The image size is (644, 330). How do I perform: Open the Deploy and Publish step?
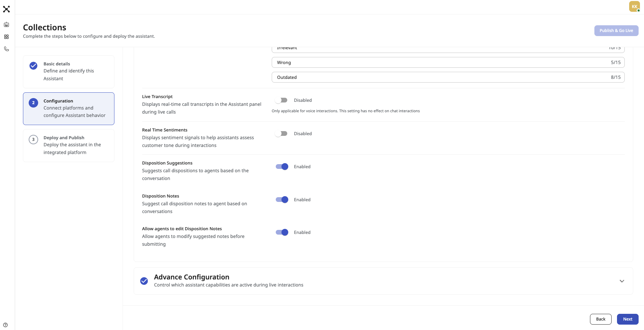click(x=69, y=146)
